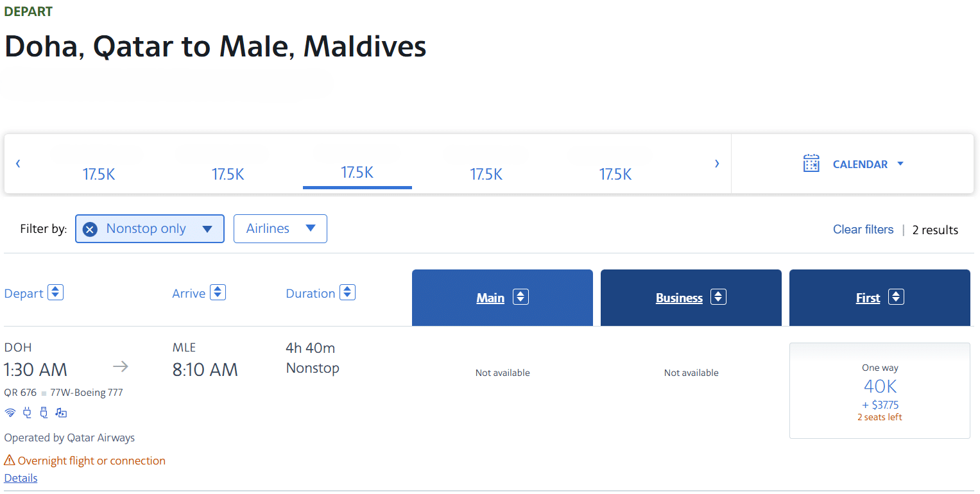The image size is (980, 494).
Task: Show later dates with right chevron
Action: (717, 164)
